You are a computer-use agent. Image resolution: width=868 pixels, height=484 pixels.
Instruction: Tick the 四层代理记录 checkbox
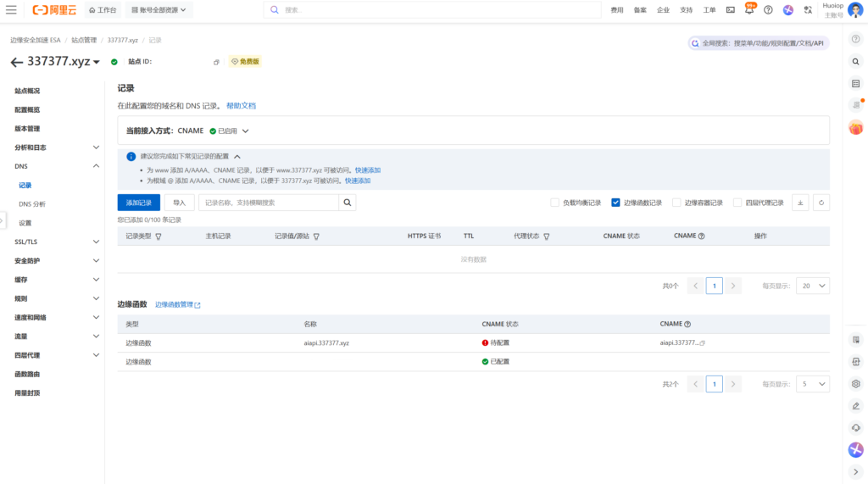pos(737,203)
